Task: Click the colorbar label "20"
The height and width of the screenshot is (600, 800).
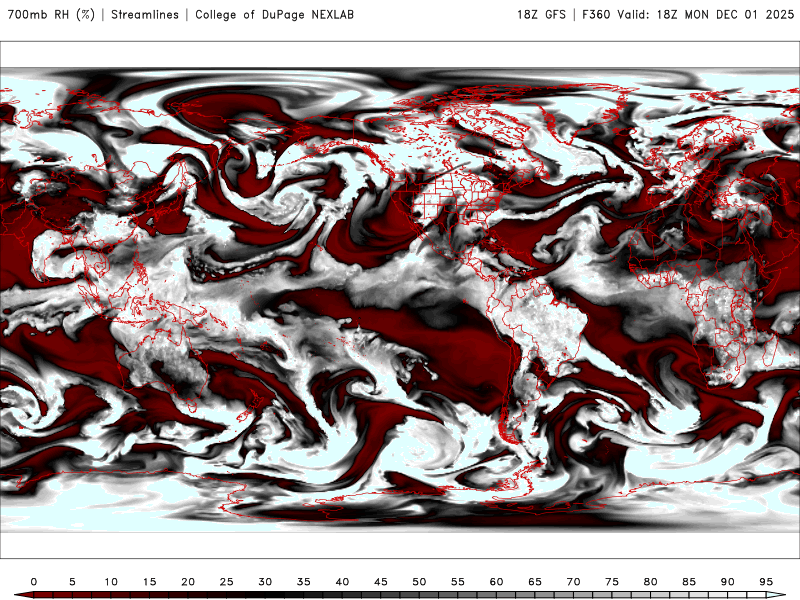Action: click(188, 582)
